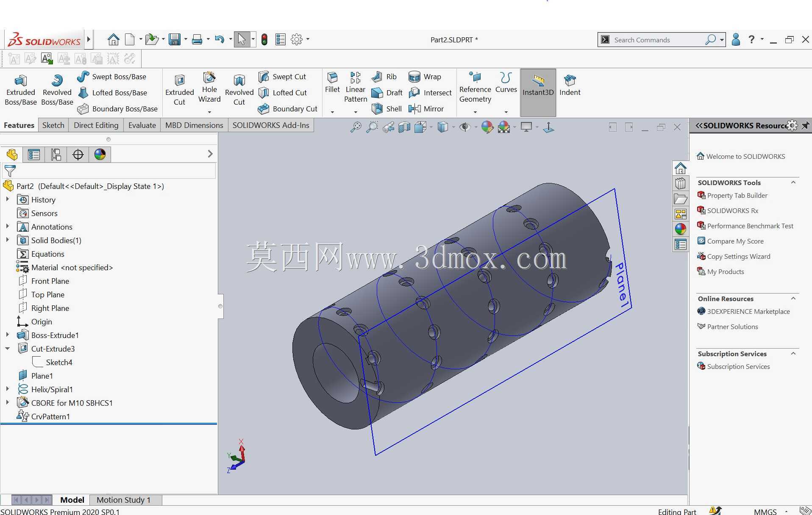The image size is (812, 515).
Task: Click the Zoom to Fit icon
Action: click(356, 127)
